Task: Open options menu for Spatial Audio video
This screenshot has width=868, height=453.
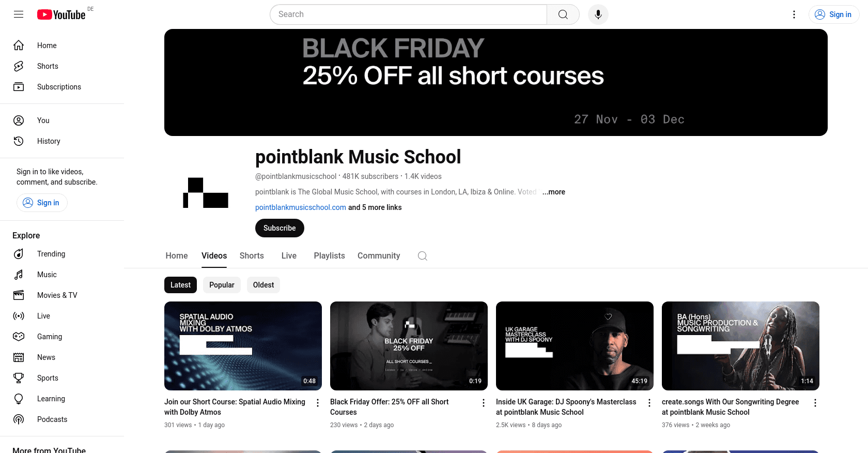Action: click(318, 403)
